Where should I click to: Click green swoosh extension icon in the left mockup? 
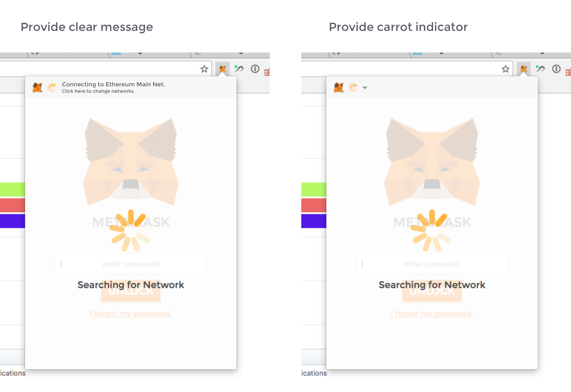click(239, 69)
